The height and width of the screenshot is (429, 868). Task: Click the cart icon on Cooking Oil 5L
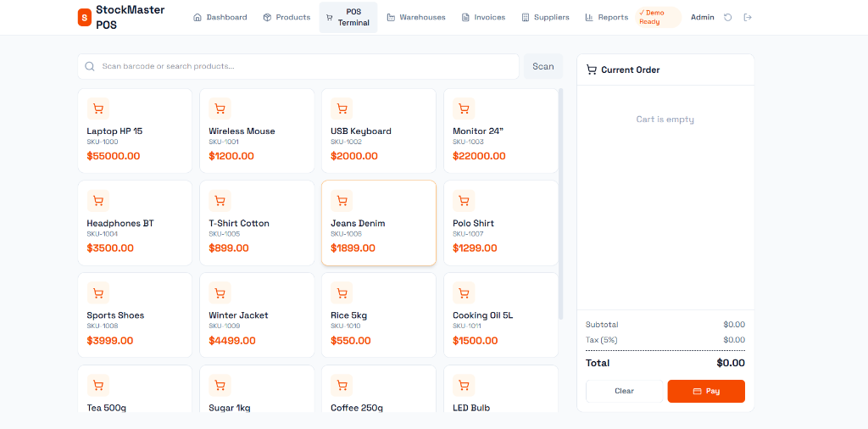[464, 293]
